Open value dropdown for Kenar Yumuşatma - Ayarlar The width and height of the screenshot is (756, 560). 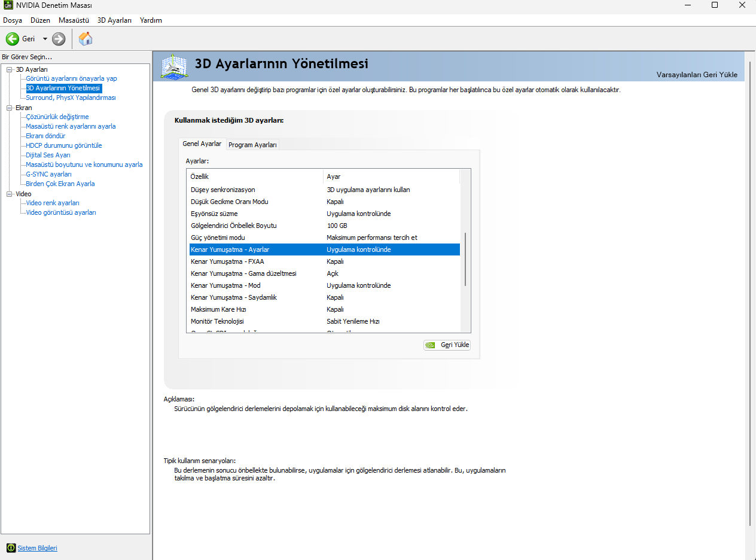coord(392,249)
